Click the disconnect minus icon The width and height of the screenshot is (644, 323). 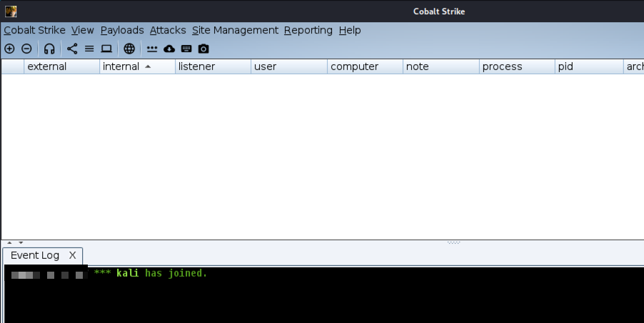pyautogui.click(x=26, y=48)
